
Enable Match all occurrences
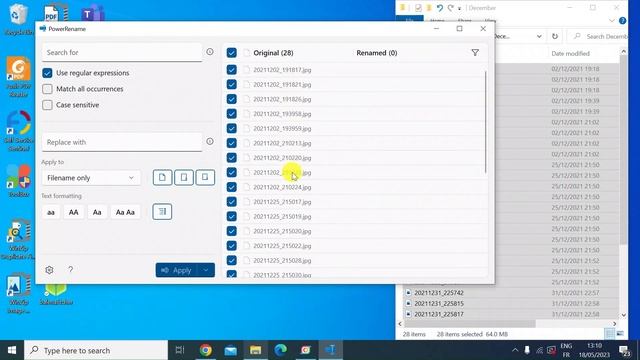47,89
